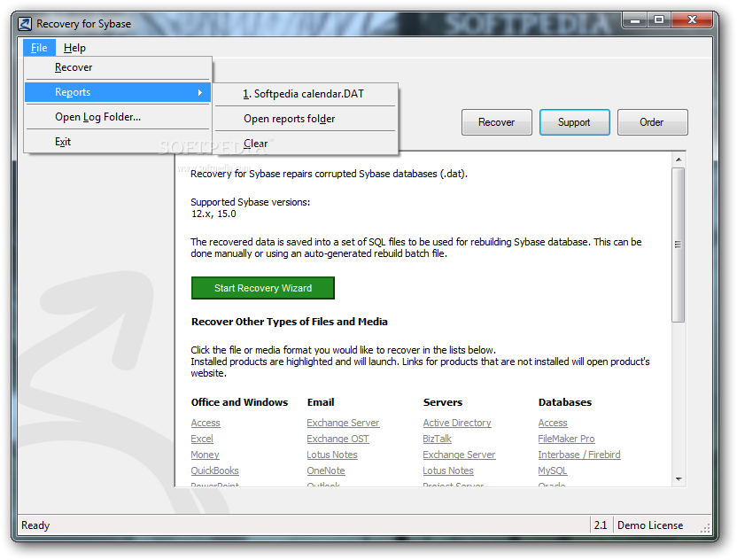Image resolution: width=737 pixels, height=560 pixels.
Task: Open recent report Softpedia calendar.DAT
Action: [305, 94]
